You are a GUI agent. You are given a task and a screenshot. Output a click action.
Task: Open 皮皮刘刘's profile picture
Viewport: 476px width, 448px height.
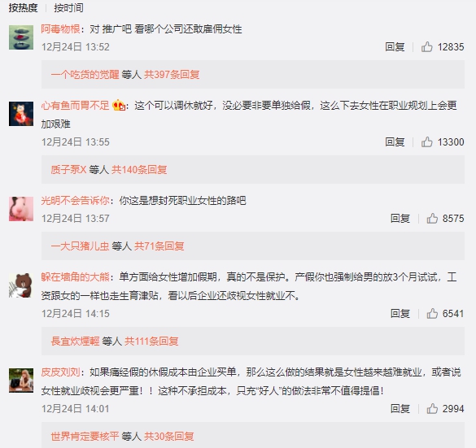(x=21, y=381)
